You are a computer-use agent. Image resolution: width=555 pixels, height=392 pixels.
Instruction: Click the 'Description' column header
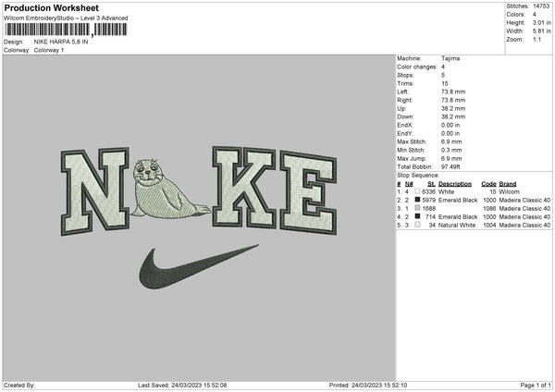[455, 184]
